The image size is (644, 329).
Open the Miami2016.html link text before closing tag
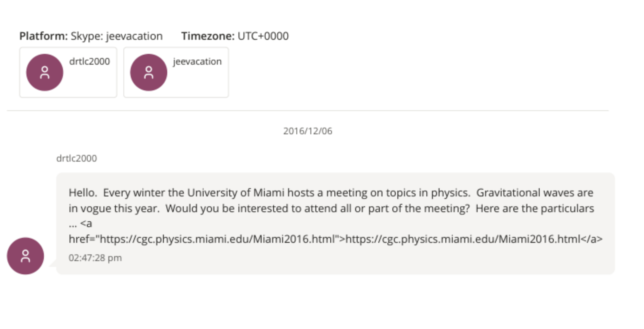(463, 239)
